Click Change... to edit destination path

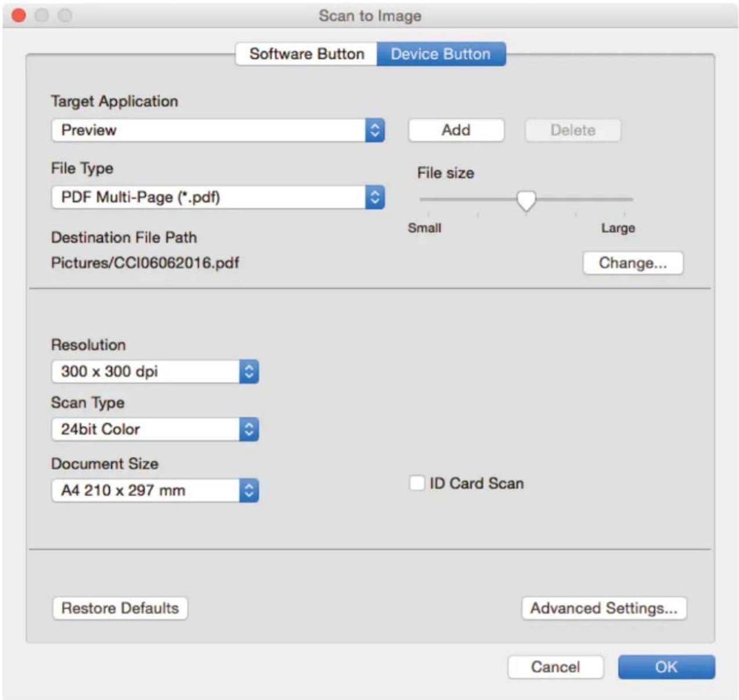pyautogui.click(x=633, y=263)
